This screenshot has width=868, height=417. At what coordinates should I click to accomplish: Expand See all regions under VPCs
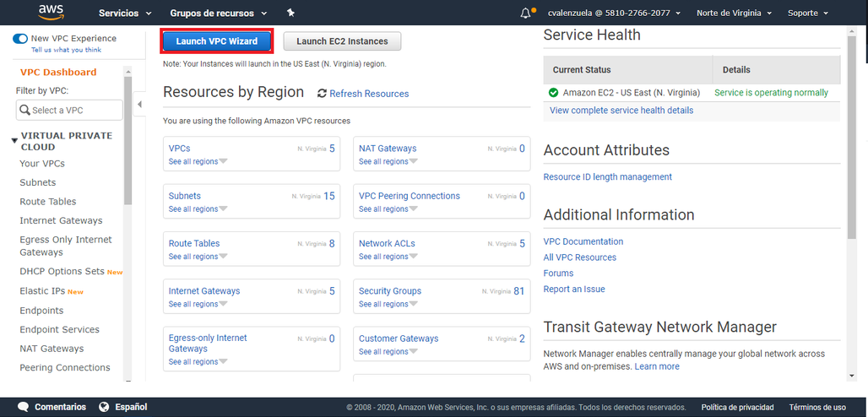[198, 162]
